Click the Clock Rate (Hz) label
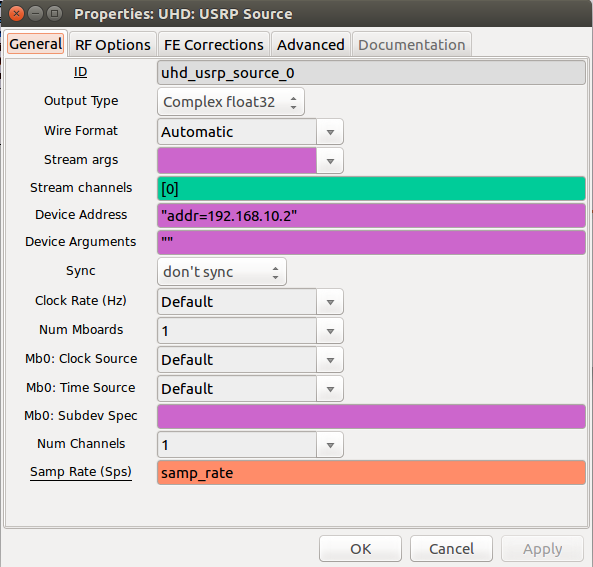593x567 pixels. [81, 300]
